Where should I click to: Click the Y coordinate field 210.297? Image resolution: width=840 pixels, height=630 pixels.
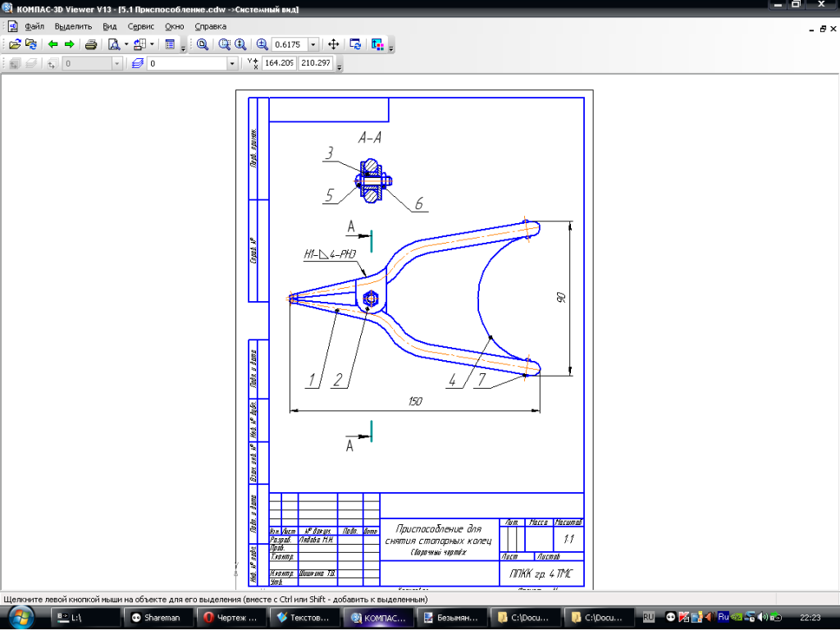coord(316,63)
